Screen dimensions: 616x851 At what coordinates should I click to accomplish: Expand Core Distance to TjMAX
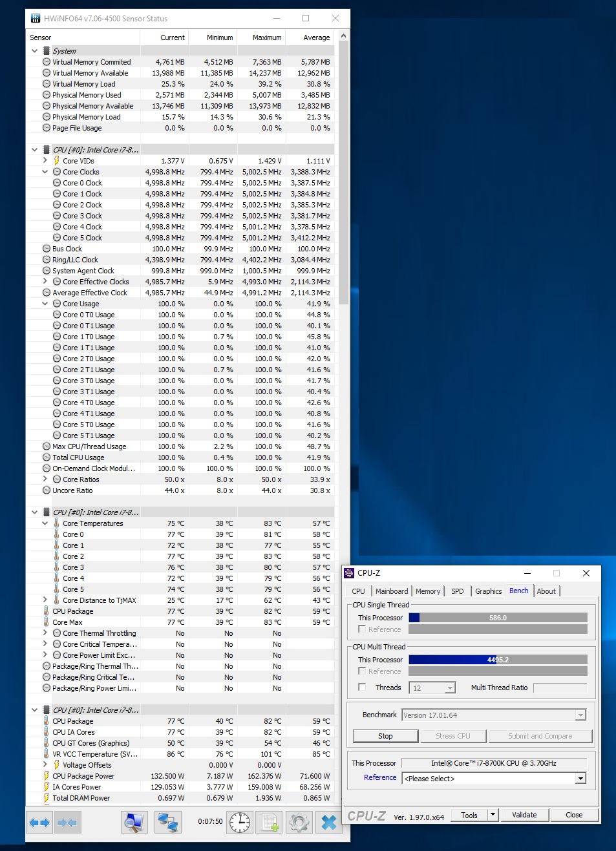[45, 600]
